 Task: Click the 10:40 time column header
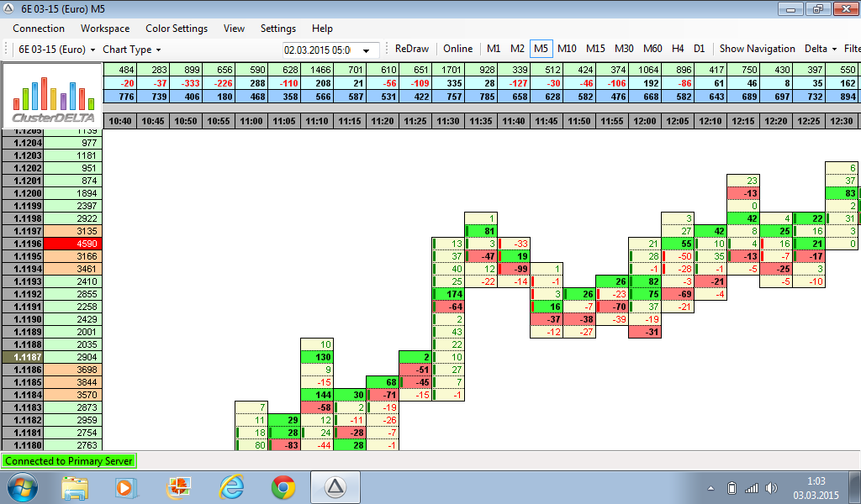pyautogui.click(x=120, y=121)
